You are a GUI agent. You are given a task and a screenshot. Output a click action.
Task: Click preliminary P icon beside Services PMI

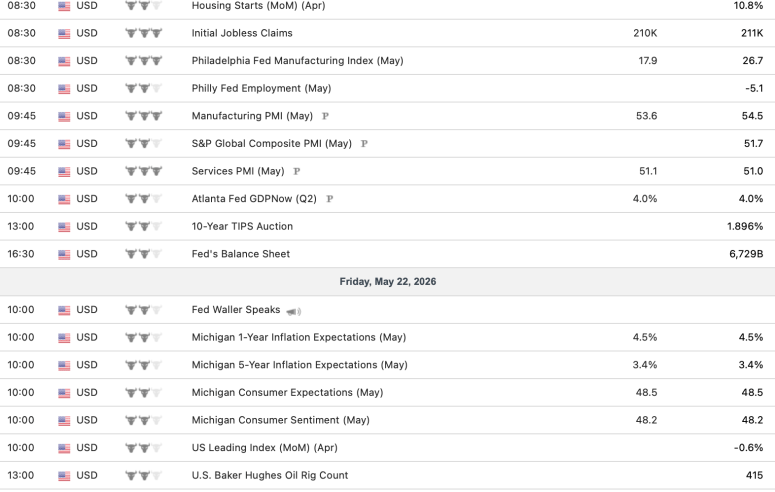(297, 172)
